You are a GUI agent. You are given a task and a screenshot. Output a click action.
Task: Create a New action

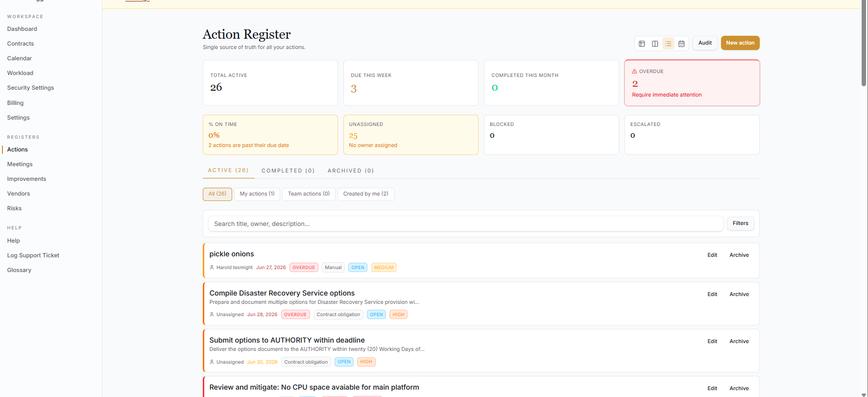pyautogui.click(x=740, y=43)
